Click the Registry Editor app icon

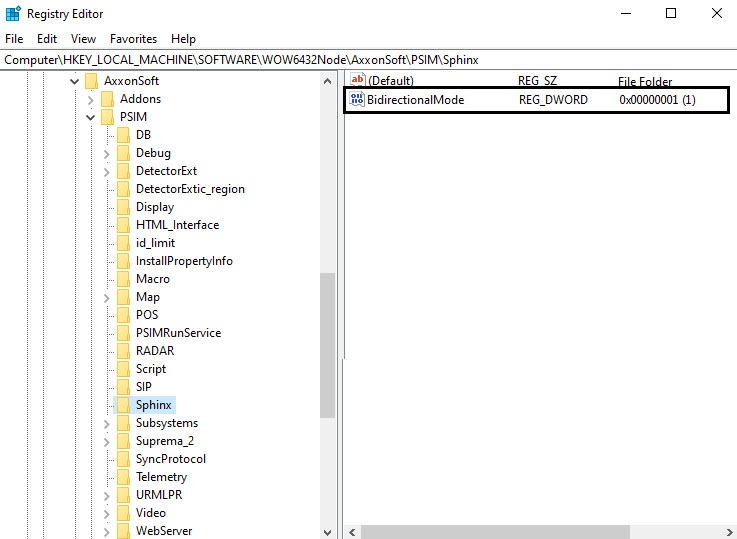coord(13,14)
